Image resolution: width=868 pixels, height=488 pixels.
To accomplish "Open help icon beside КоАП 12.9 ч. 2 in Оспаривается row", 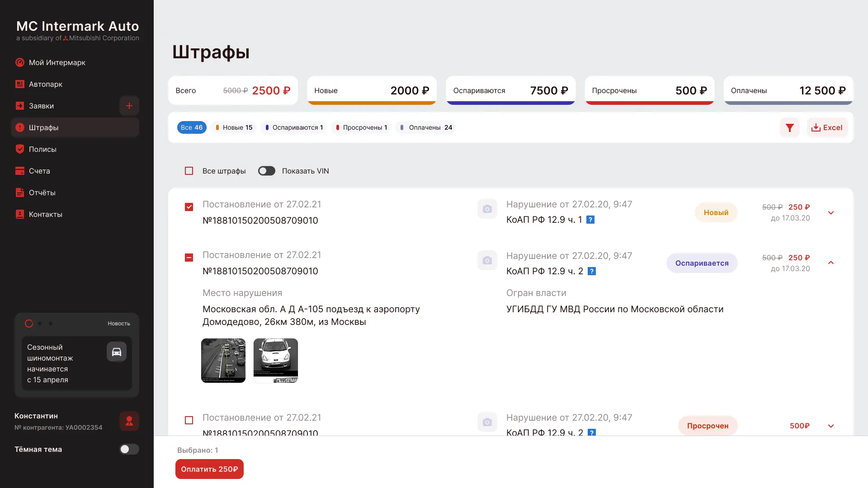I will click(x=592, y=271).
